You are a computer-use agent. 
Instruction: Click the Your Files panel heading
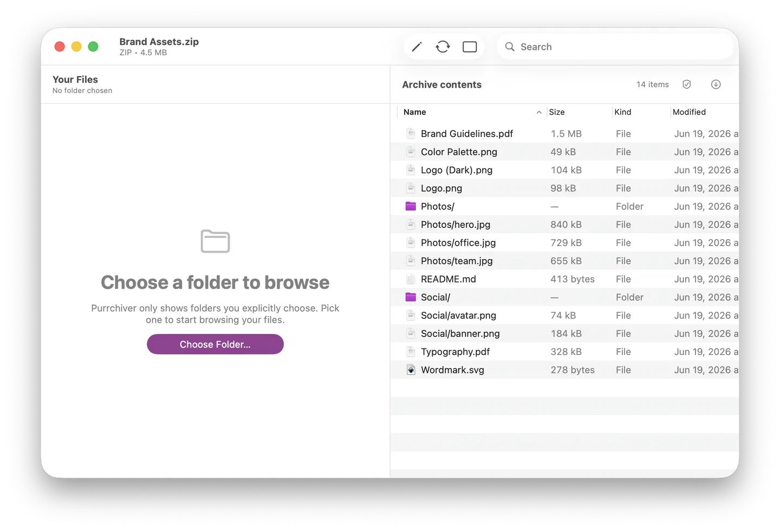click(75, 80)
